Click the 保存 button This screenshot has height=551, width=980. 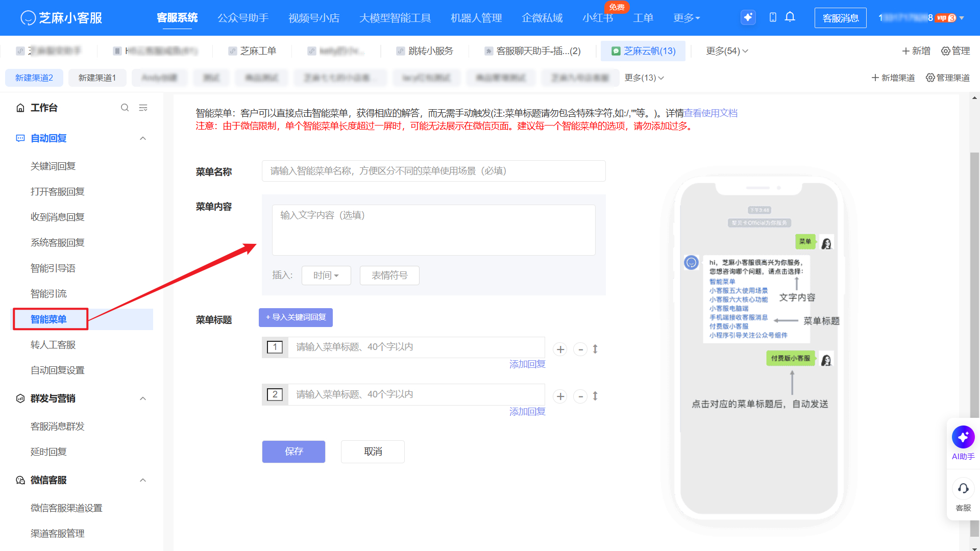click(293, 452)
